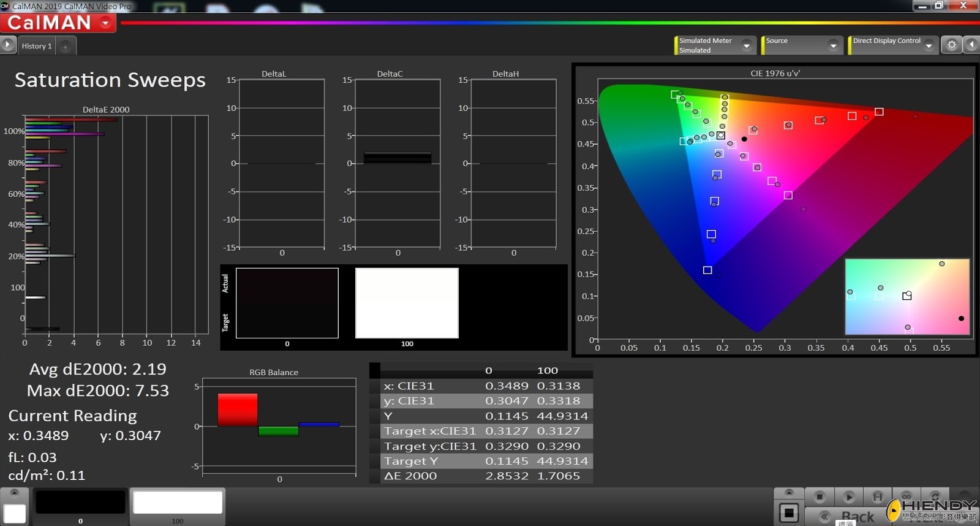Click the infinity continuous-read icon
Image resolution: width=980 pixels, height=526 pixels.
(x=907, y=497)
